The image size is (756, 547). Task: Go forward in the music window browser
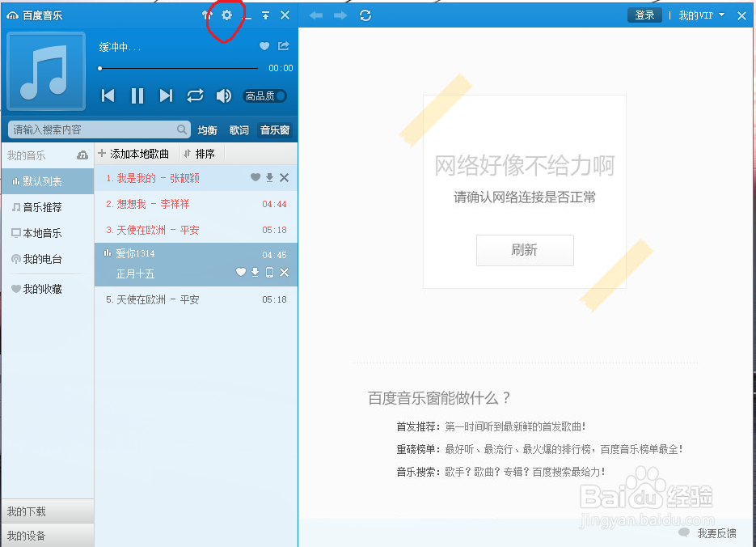tap(340, 15)
